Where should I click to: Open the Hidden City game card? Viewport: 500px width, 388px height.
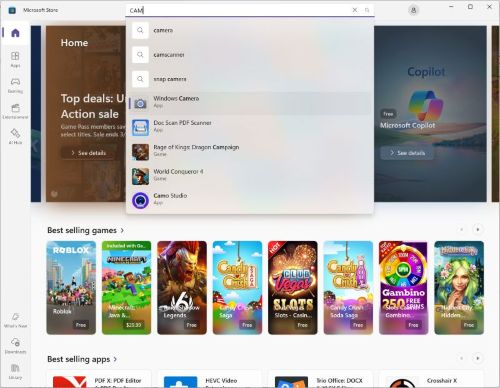[x=459, y=288]
